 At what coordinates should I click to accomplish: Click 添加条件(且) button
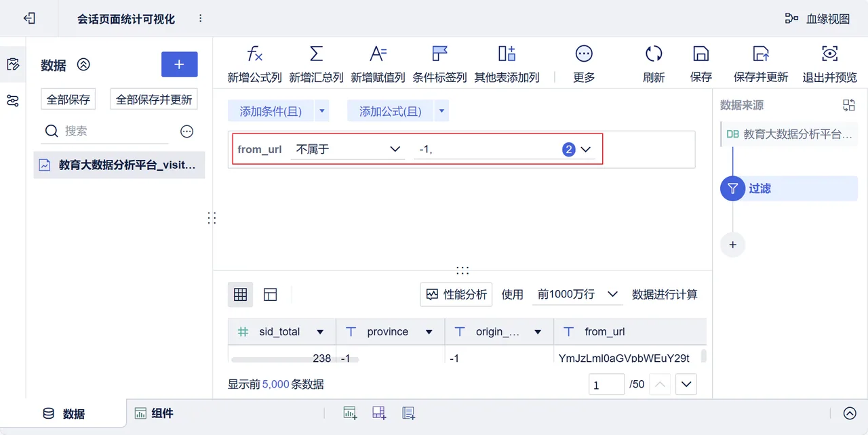(x=271, y=111)
